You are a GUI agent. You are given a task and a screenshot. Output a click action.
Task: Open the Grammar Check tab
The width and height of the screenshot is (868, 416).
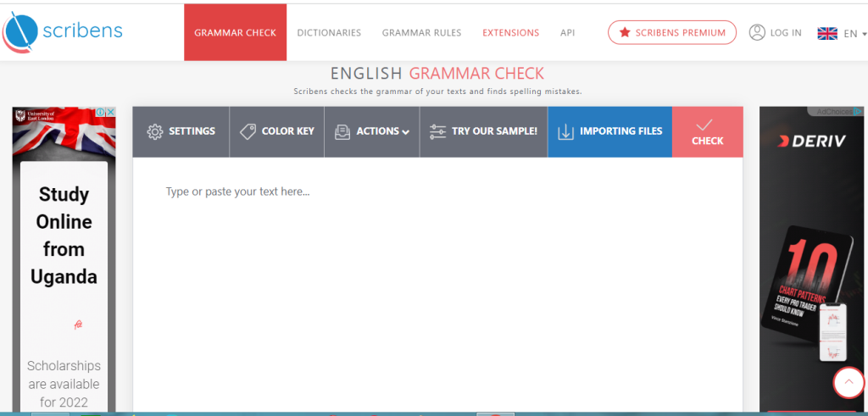(236, 33)
